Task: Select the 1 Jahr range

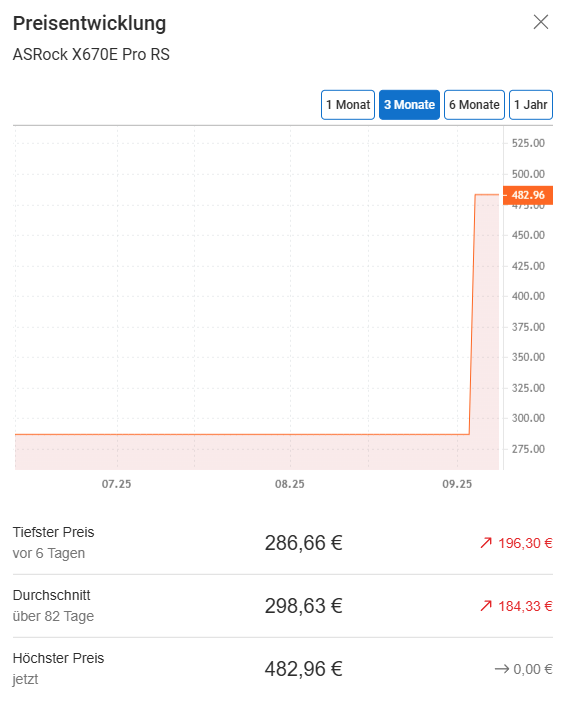Action: (531, 105)
